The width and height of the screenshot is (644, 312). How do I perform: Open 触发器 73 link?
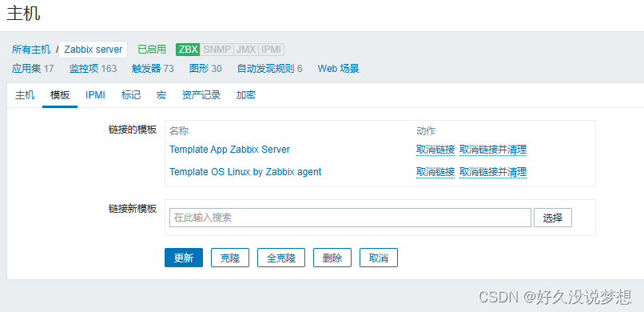click(x=153, y=69)
